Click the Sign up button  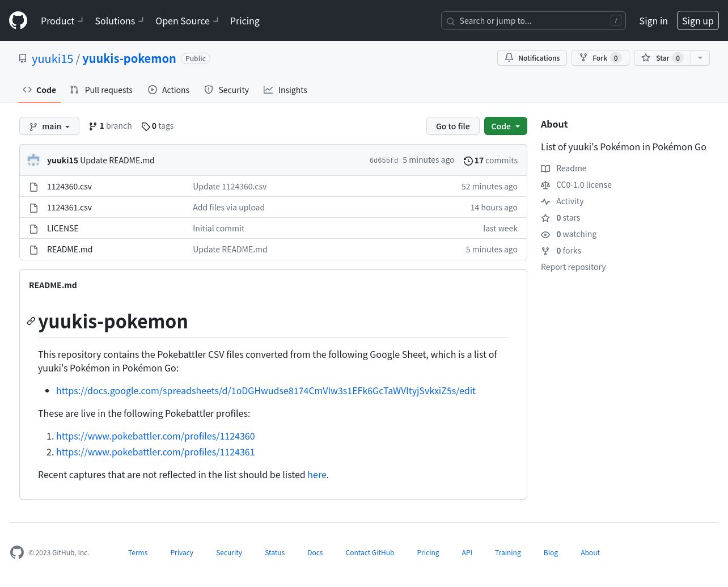click(x=697, y=21)
